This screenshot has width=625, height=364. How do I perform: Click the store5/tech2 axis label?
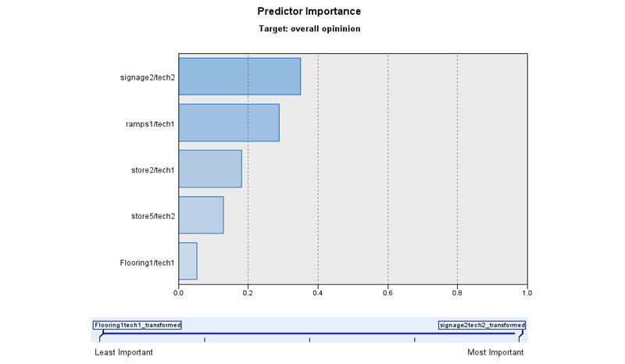[x=152, y=216]
